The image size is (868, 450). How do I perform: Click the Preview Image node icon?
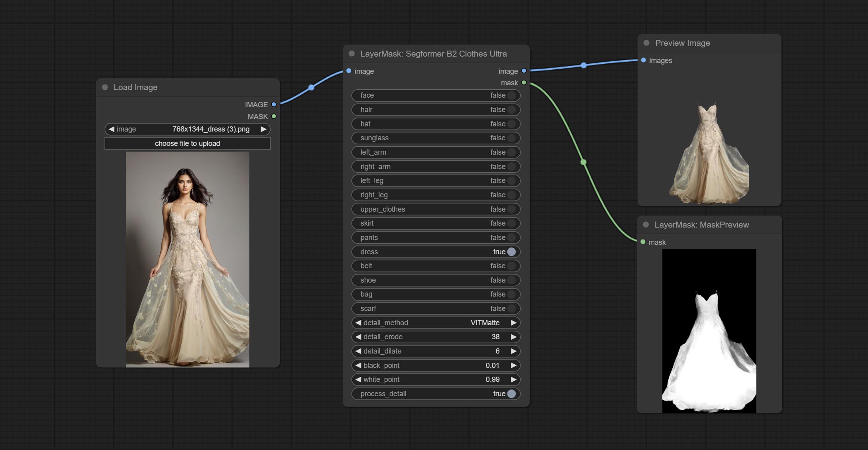646,43
